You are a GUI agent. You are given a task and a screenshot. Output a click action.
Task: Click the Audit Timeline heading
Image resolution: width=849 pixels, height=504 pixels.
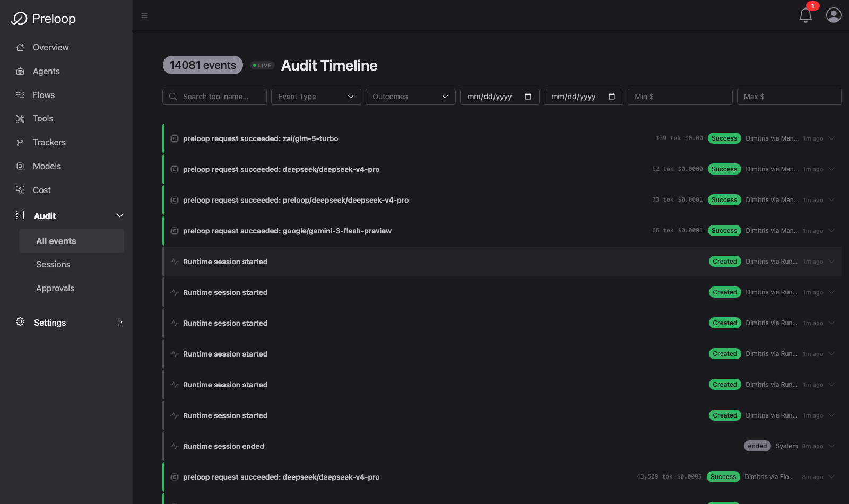point(330,65)
